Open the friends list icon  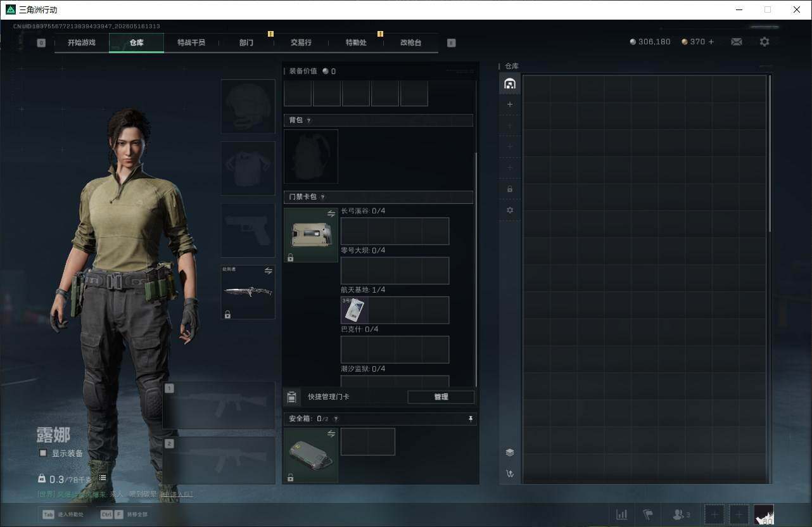pyautogui.click(x=682, y=514)
